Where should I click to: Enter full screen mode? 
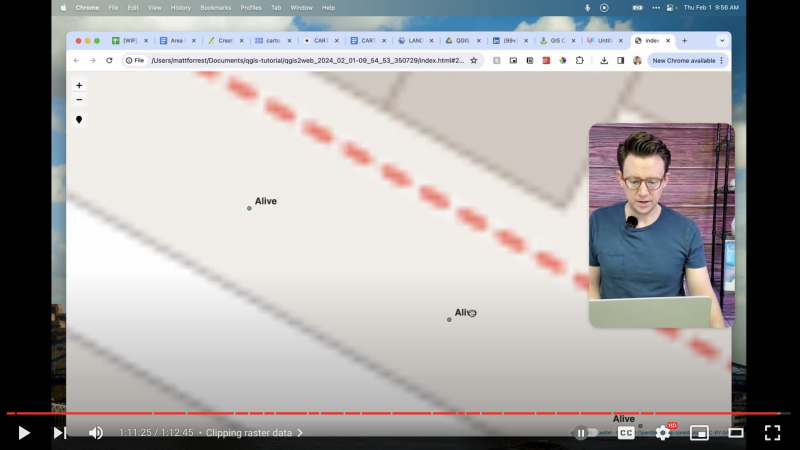[x=772, y=432]
